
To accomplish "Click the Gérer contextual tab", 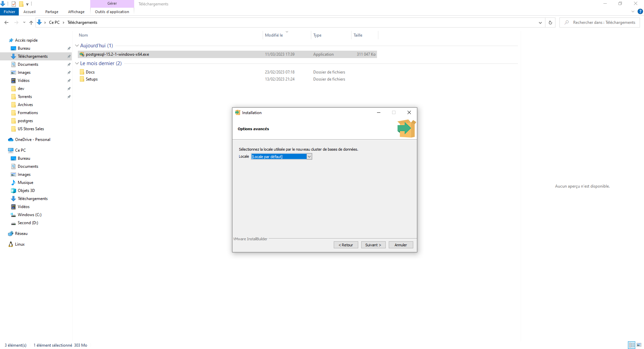I will pos(112,4).
